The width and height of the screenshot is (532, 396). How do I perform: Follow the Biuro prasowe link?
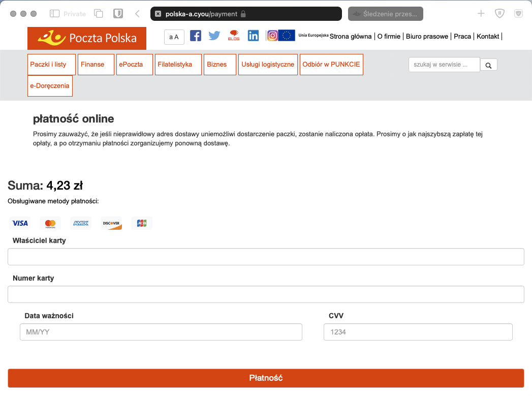point(427,37)
